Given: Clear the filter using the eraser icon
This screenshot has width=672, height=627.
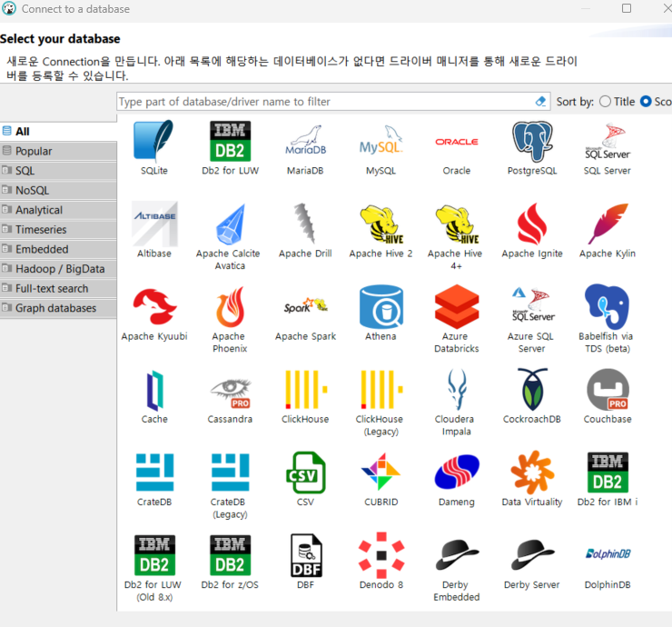Looking at the screenshot, I should tap(541, 102).
